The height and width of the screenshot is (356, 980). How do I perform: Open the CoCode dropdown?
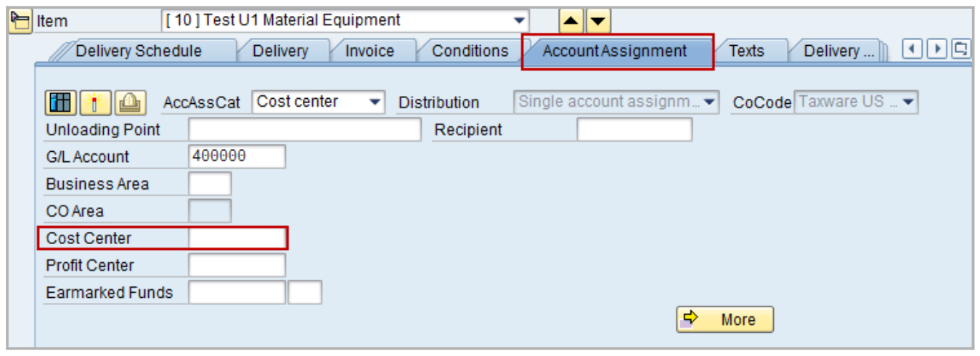pyautogui.click(x=908, y=102)
